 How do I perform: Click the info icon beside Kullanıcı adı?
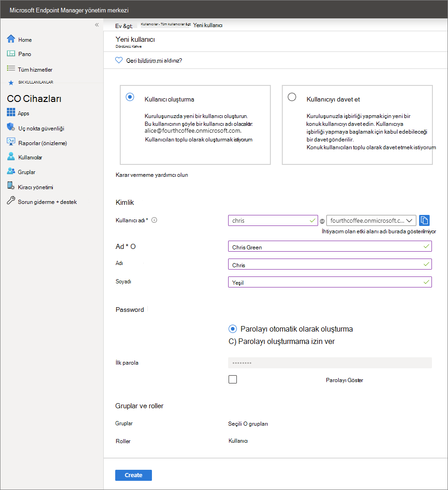154,220
